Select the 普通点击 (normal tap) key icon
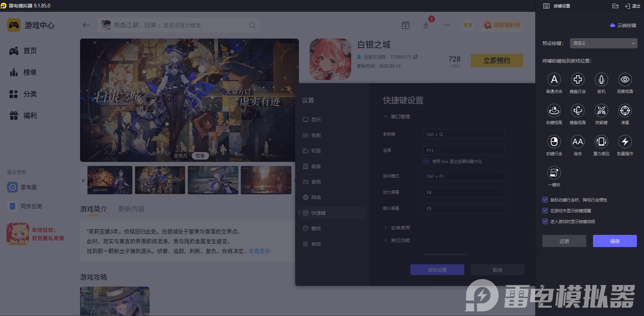Screen dimensions: 644x316 [x=554, y=79]
